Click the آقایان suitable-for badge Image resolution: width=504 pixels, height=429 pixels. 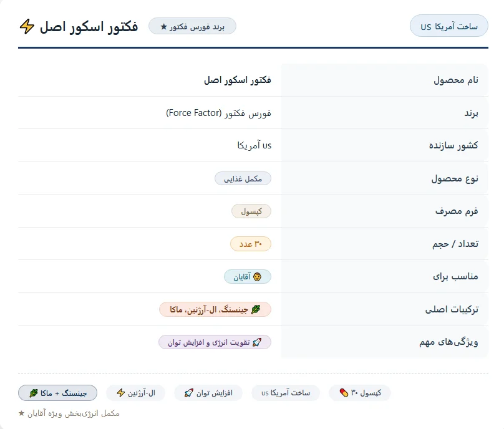click(x=248, y=277)
